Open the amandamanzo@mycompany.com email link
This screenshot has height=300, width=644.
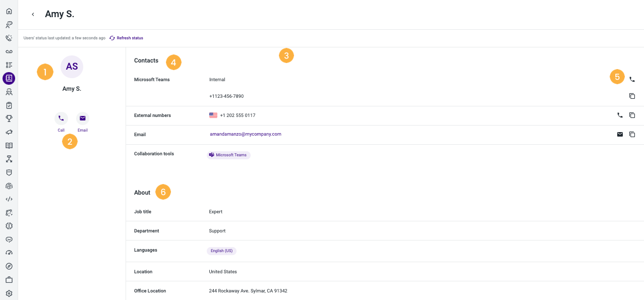245,134
